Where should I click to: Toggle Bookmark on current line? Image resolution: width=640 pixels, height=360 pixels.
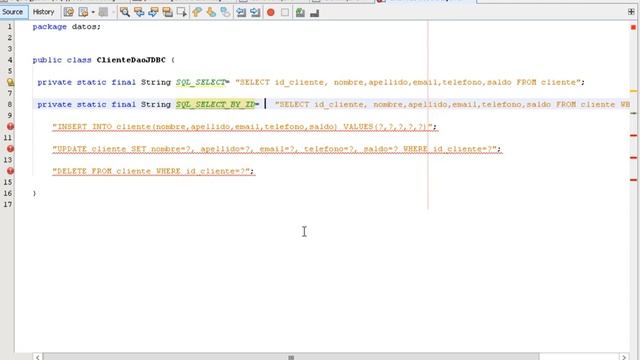[x=225, y=12]
